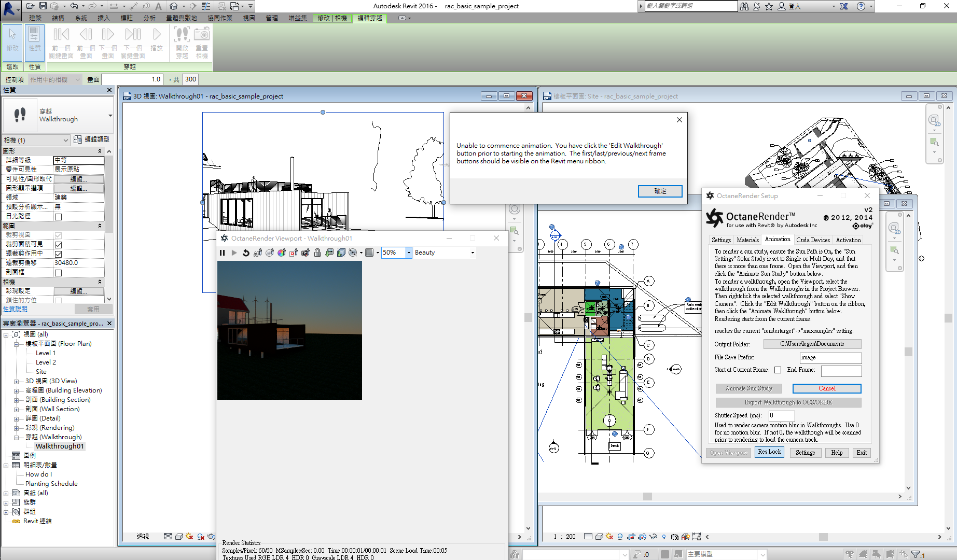Image resolution: width=957 pixels, height=560 pixels.
Task: Toggle the viewport resolution lock padlock icon
Action: (x=317, y=253)
